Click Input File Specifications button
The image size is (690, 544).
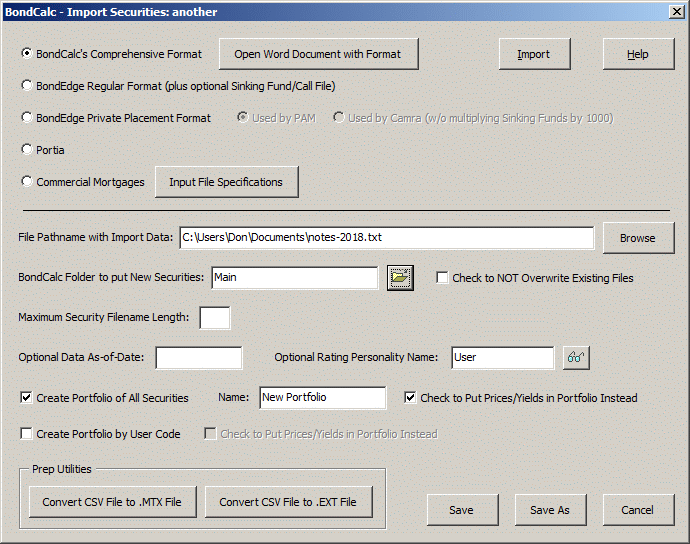point(226,182)
